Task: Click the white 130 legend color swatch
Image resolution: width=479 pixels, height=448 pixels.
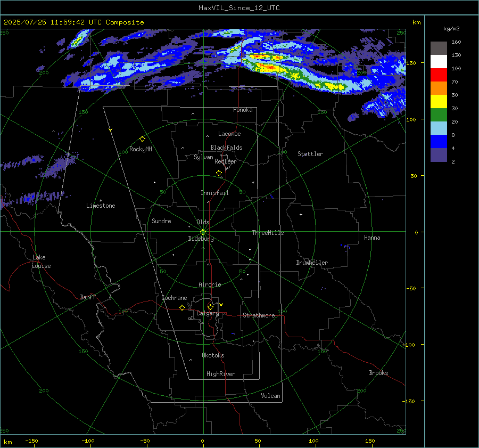Action: pyautogui.click(x=439, y=61)
